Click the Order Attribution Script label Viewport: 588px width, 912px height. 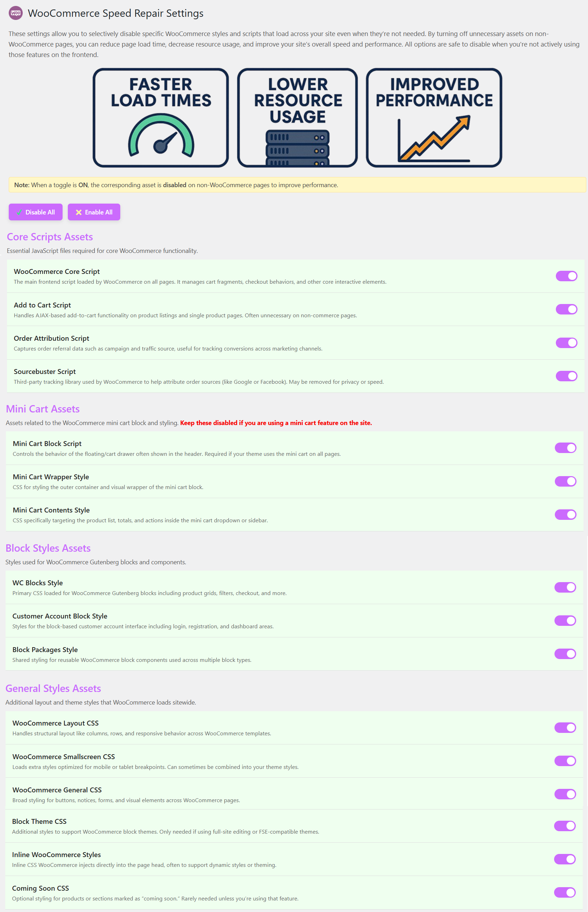click(x=51, y=338)
